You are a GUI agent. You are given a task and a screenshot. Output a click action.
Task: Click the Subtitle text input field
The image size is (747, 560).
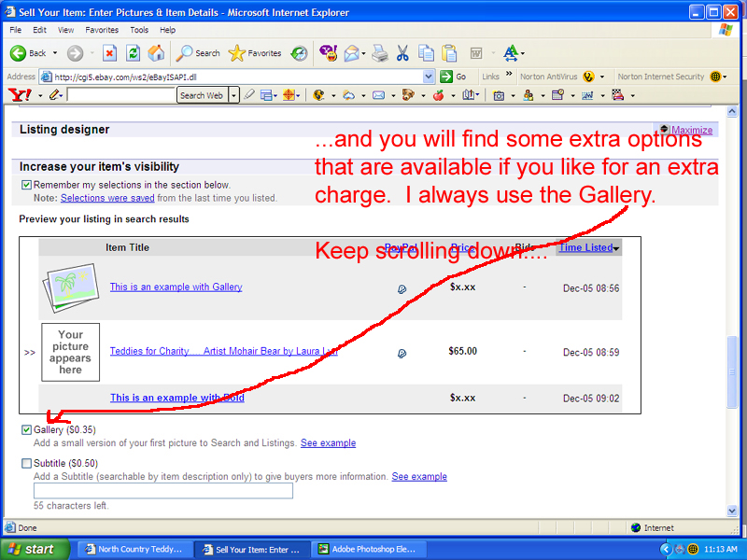(x=163, y=491)
